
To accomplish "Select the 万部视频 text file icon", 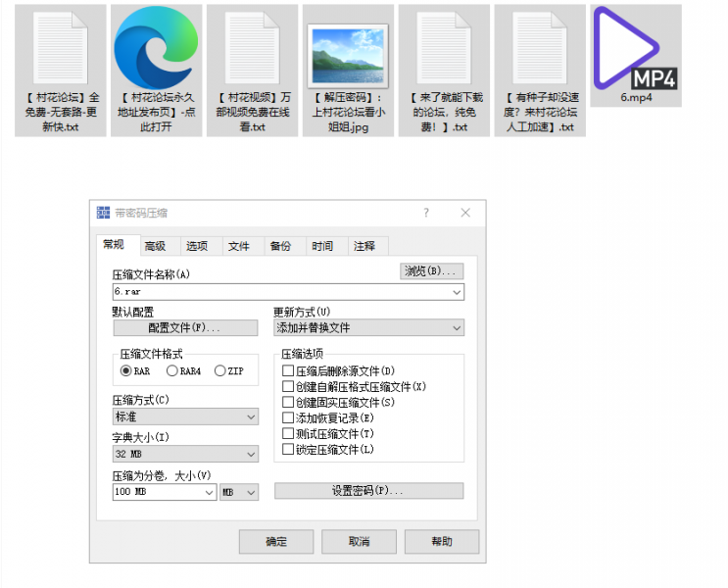I will click(x=252, y=49).
